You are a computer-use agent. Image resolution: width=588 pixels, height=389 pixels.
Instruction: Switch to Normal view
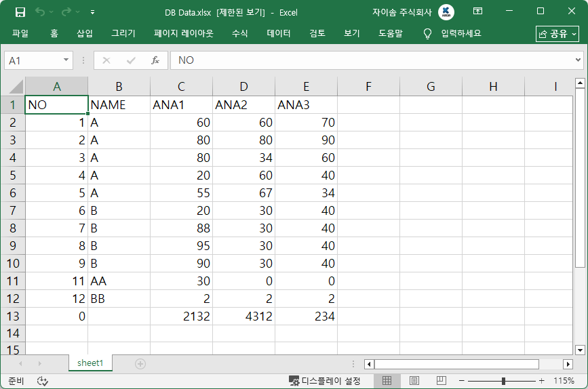tap(387, 381)
